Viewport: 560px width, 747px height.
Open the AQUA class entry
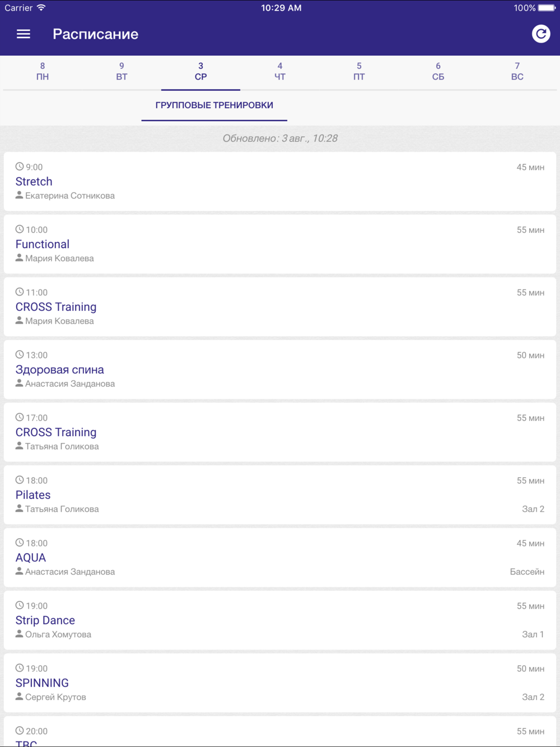pyautogui.click(x=280, y=558)
